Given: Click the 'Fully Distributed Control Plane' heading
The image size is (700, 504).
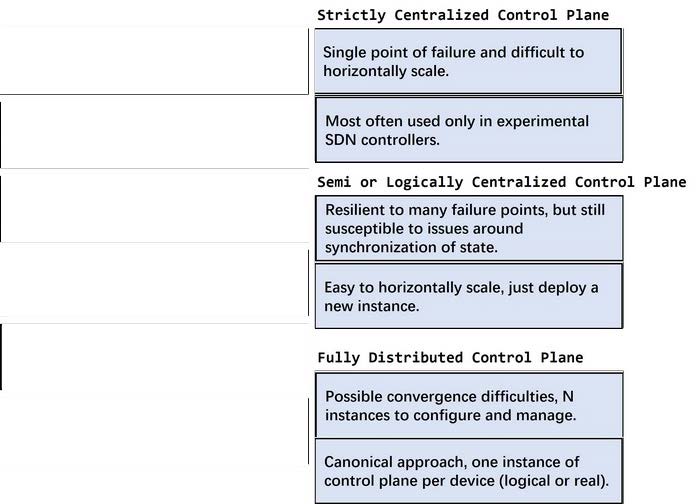Looking at the screenshot, I should (450, 357).
